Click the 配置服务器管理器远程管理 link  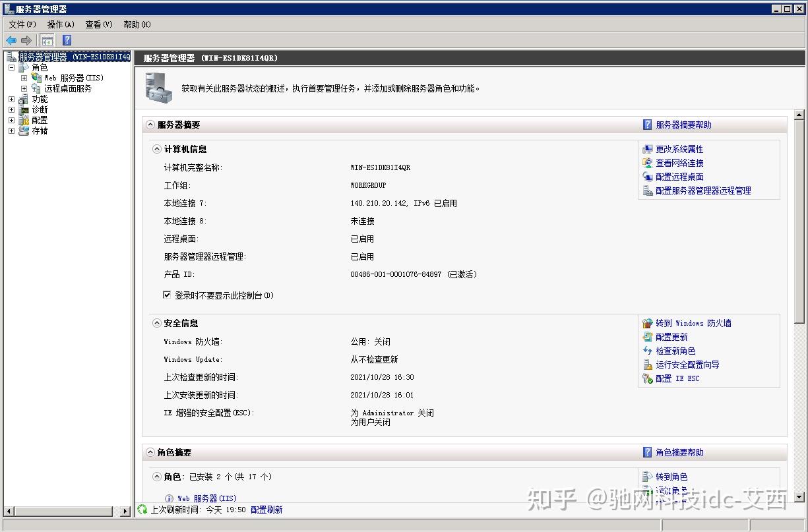[x=703, y=191]
